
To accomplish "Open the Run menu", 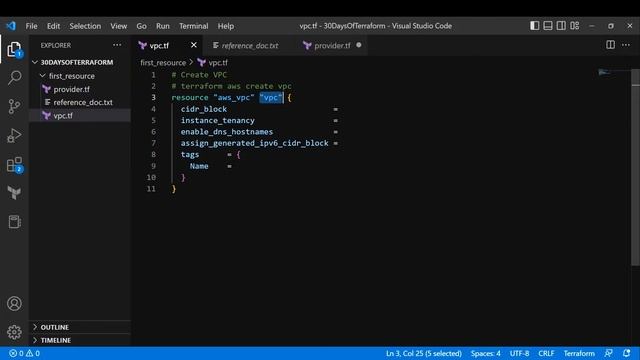I will [162, 26].
